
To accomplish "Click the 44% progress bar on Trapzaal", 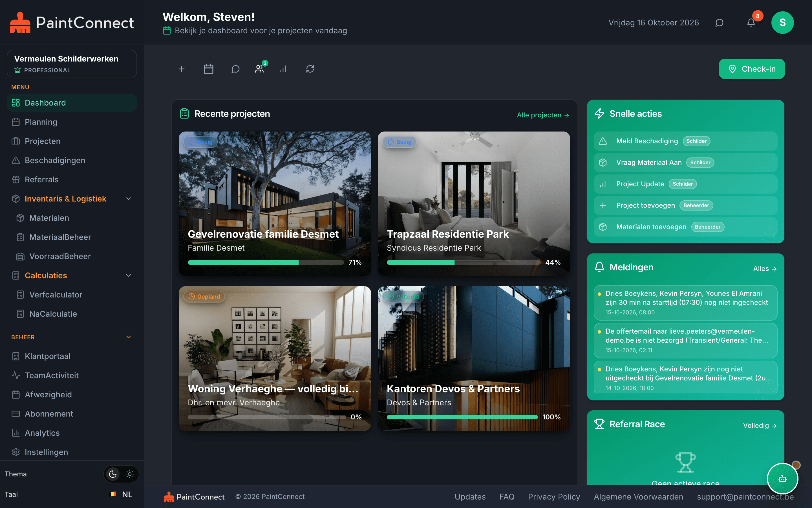I will (464, 262).
